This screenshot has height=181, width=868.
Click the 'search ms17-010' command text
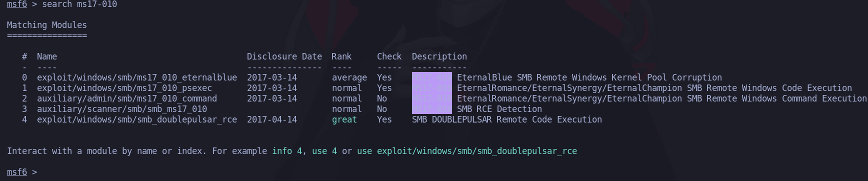[x=79, y=4]
